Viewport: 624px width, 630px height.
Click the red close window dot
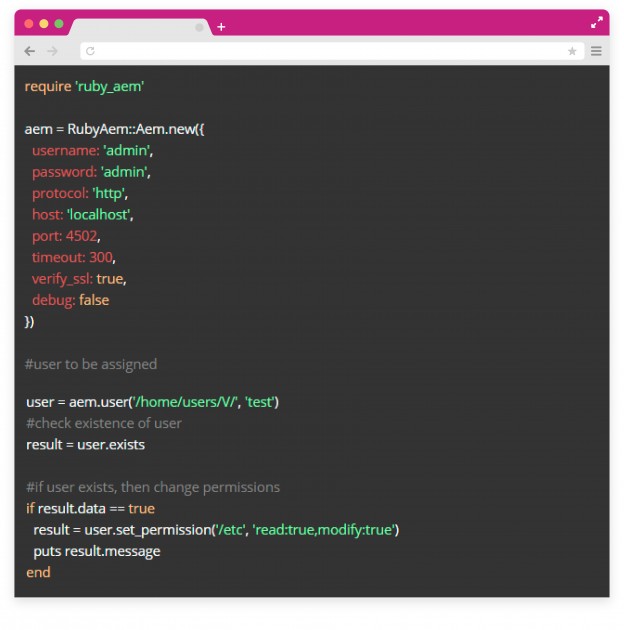[x=29, y=23]
